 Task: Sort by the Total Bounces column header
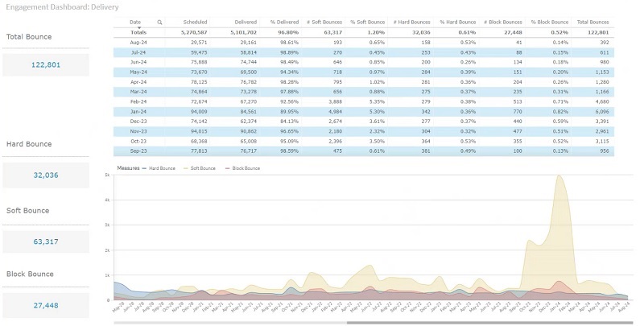[x=592, y=23]
